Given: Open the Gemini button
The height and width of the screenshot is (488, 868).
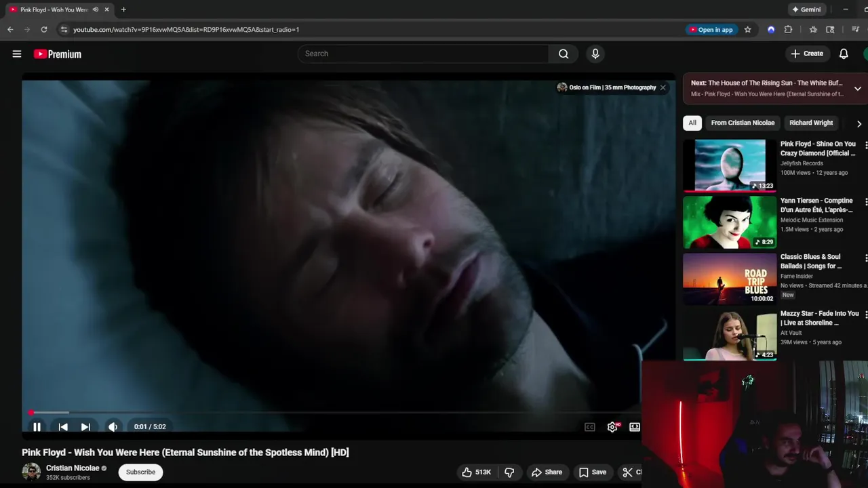Looking at the screenshot, I should (x=807, y=9).
